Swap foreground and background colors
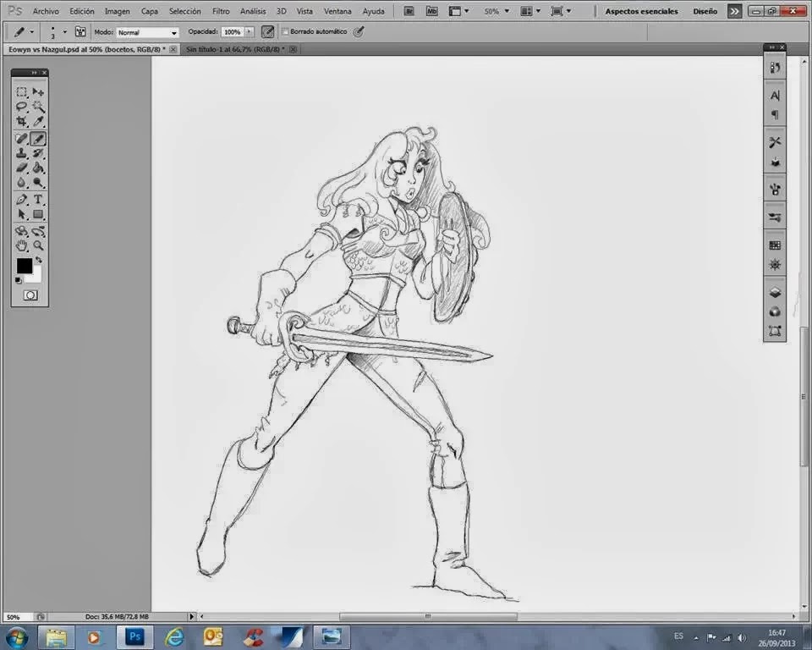Image resolution: width=812 pixels, height=650 pixels. tap(39, 260)
